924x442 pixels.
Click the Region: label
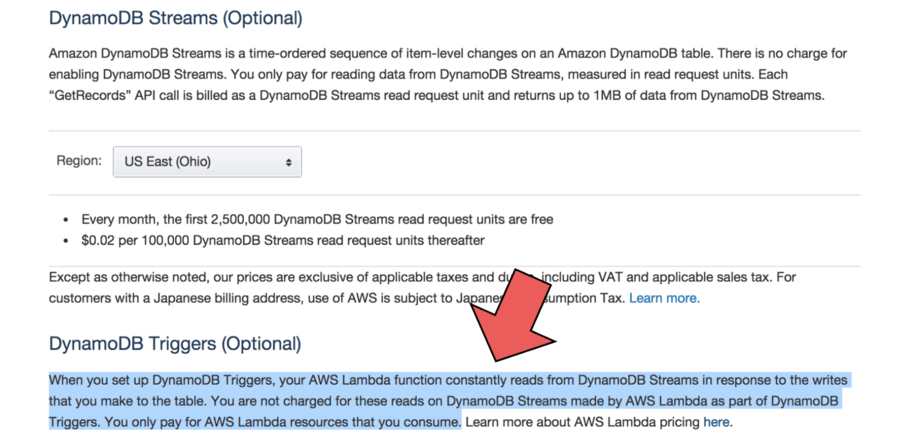pos(78,161)
